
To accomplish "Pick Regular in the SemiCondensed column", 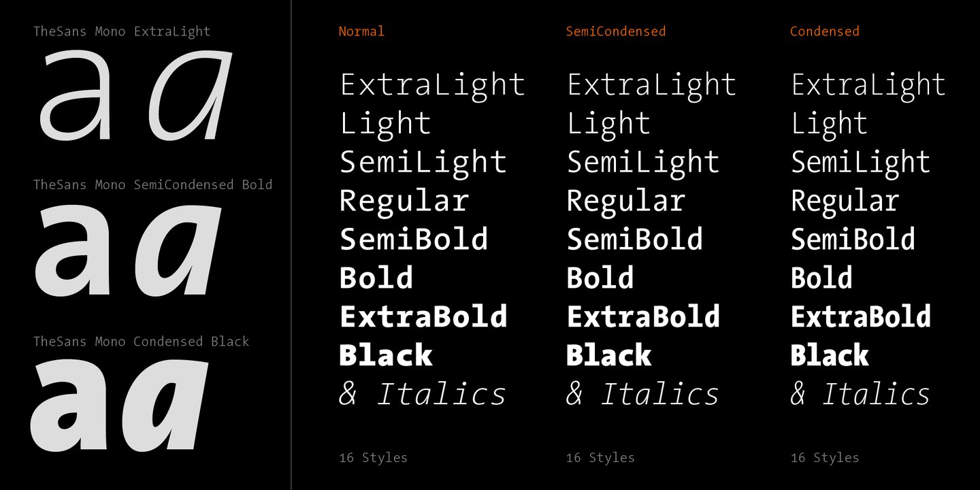I will pyautogui.click(x=625, y=201).
